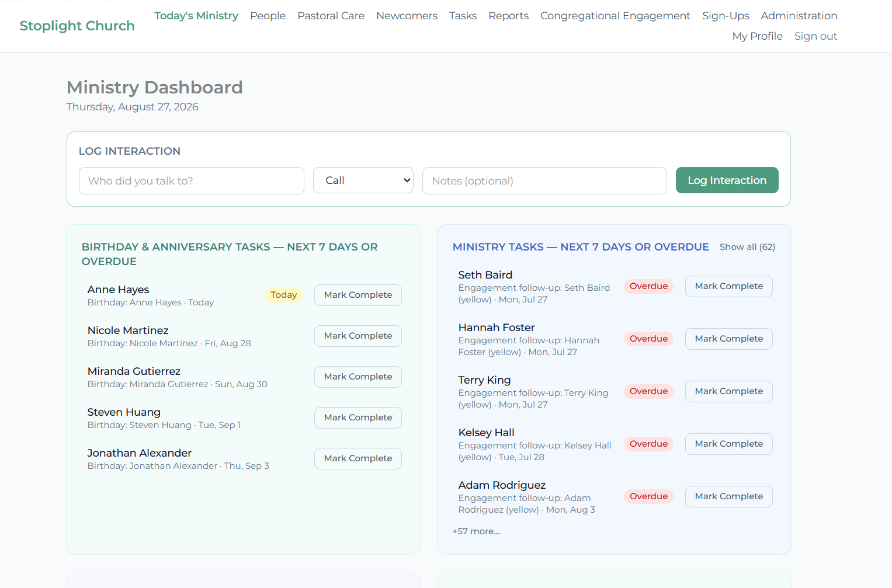Mark Seth Baird follow-up complete
This screenshot has height=588, width=892.
click(x=728, y=286)
